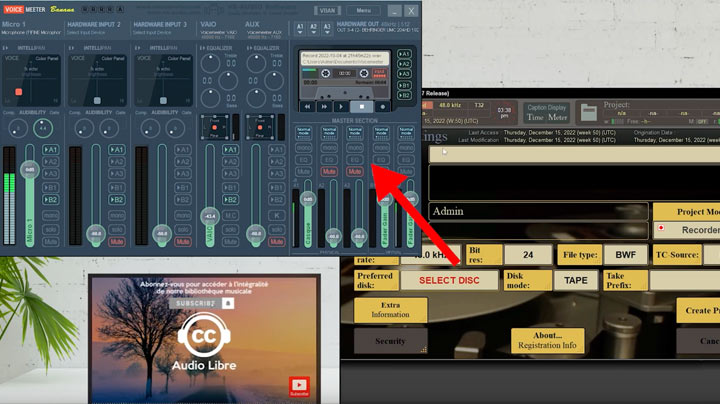This screenshot has width=720, height=404.
Task: Click the master A1 Casque fader knob
Action: coord(308,199)
